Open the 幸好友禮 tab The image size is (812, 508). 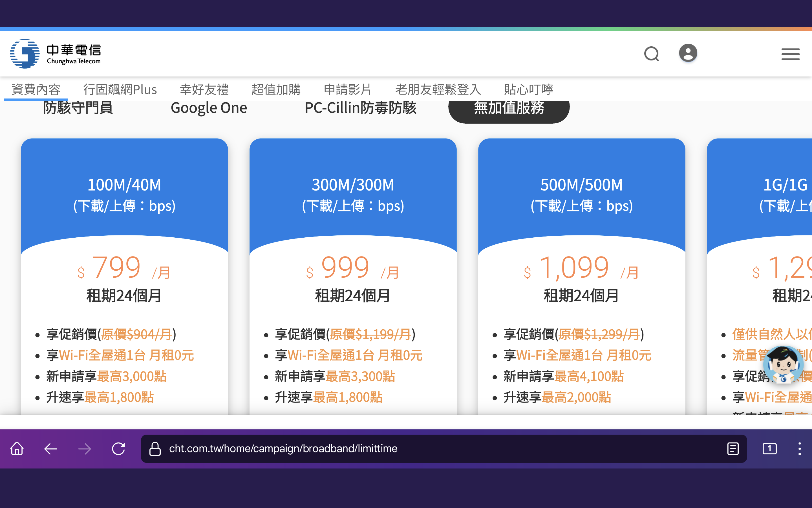pos(204,89)
